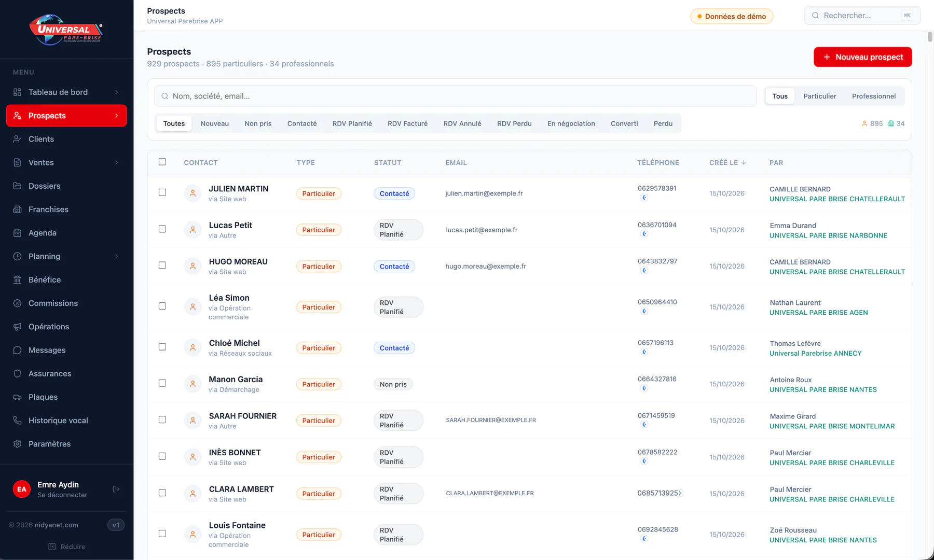934x560 pixels.
Task: Focus the top Rechercher search box
Action: [862, 16]
